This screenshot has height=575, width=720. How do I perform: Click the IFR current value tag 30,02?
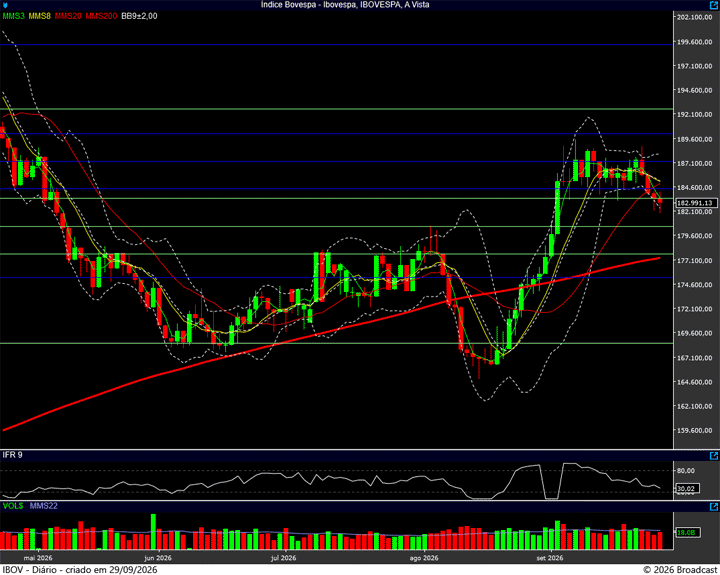[686, 489]
